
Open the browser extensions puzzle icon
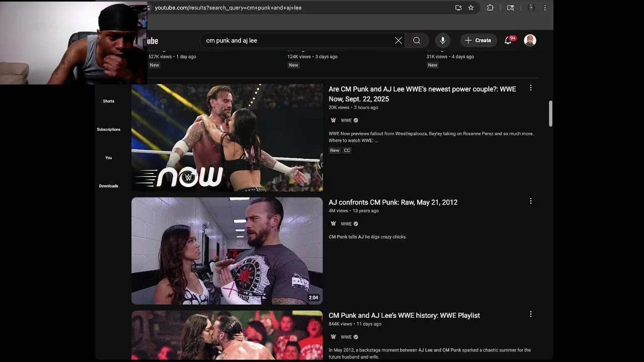click(490, 8)
